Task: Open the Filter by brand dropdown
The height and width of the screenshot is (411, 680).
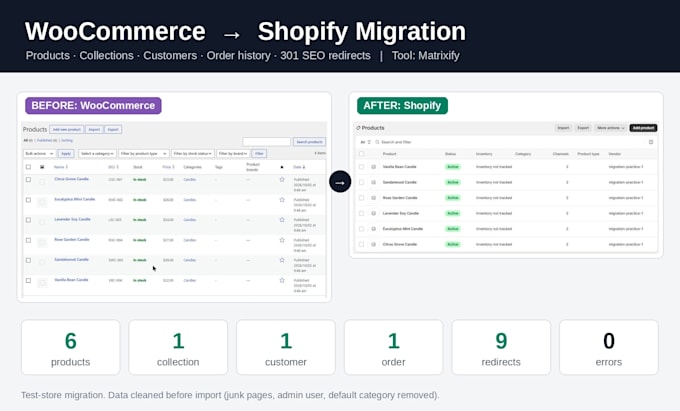Action: point(233,153)
